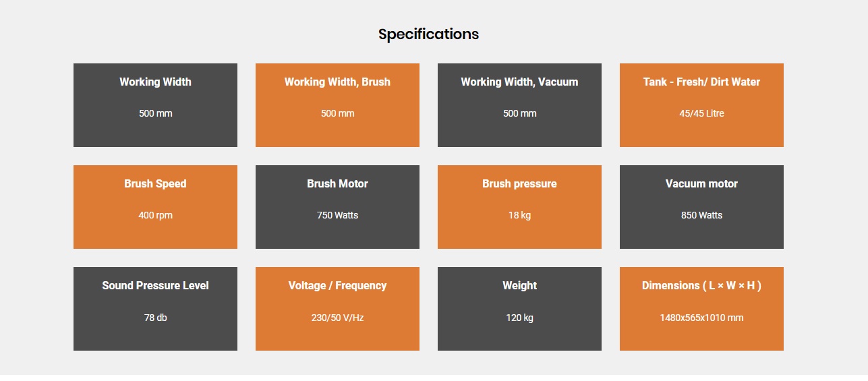Click the 850 Watts value
Screen dimensions: 868x381
pos(701,215)
